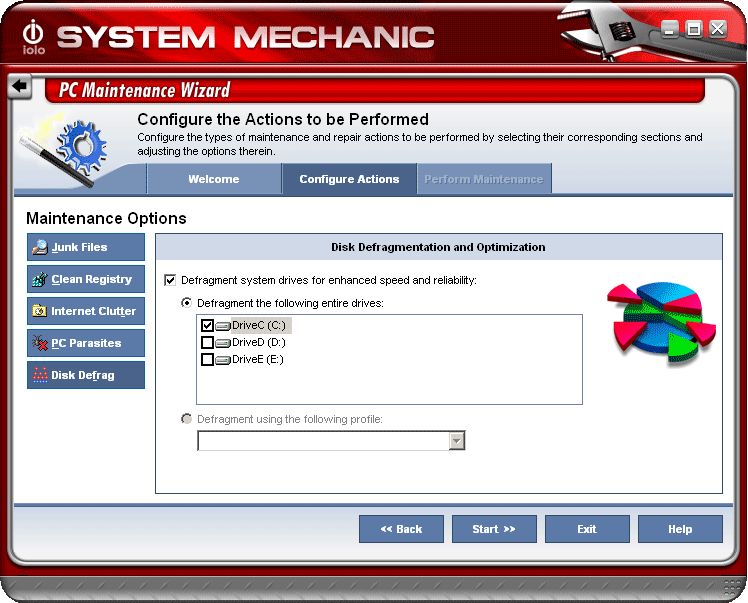Click the DriveE hard drive icon
The width and height of the screenshot is (748, 603).
pos(223,360)
